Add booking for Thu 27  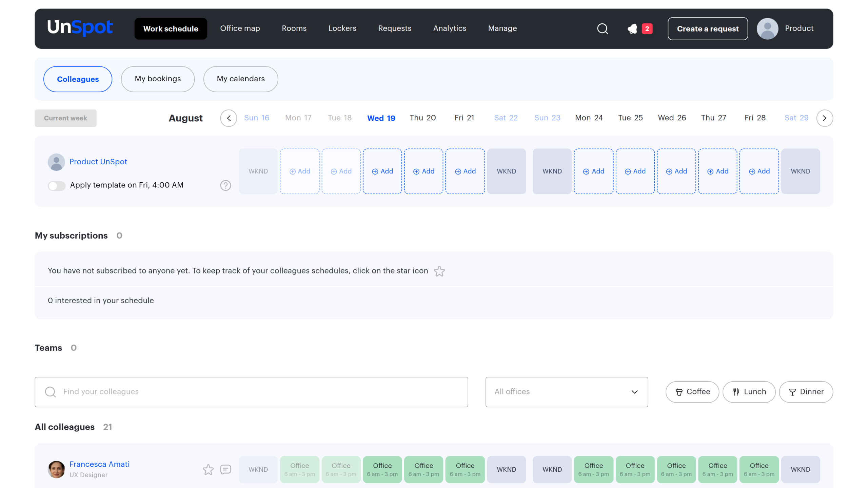pyautogui.click(x=718, y=171)
